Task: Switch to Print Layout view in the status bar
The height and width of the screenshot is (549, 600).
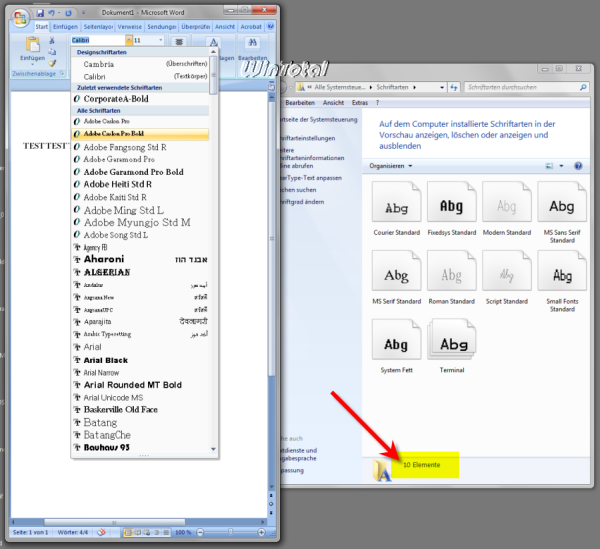Action: (x=128, y=532)
